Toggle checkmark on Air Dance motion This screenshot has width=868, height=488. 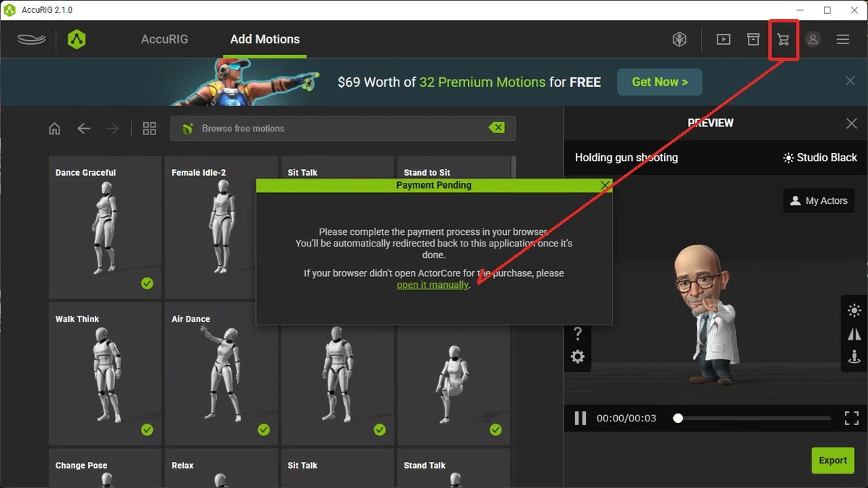click(264, 430)
